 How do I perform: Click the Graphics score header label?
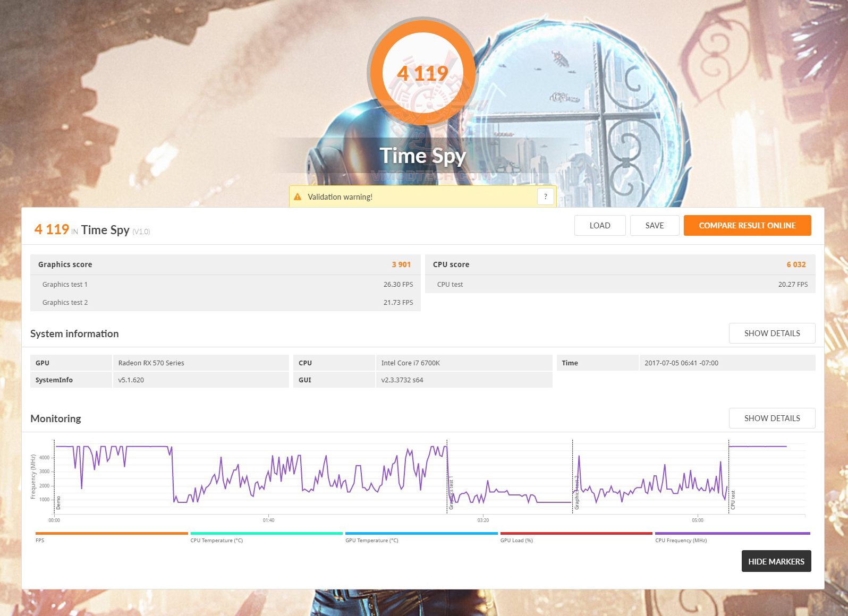(65, 264)
